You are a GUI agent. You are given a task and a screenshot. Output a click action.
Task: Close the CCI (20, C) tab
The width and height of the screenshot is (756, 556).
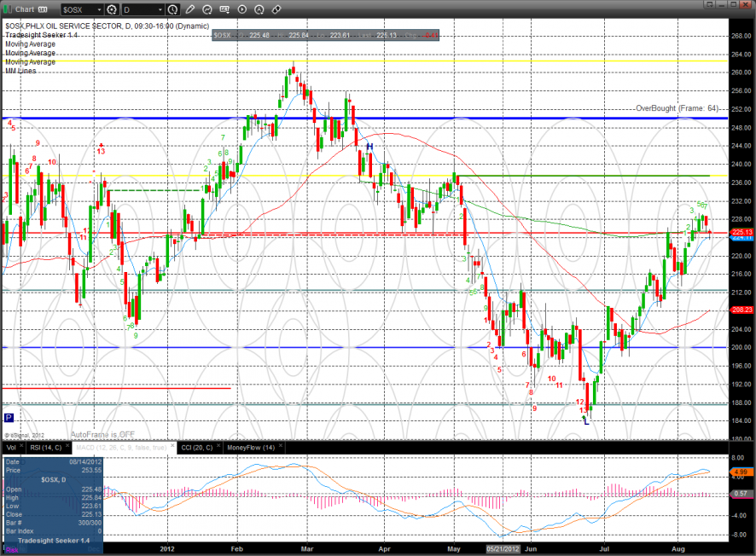tap(218, 446)
